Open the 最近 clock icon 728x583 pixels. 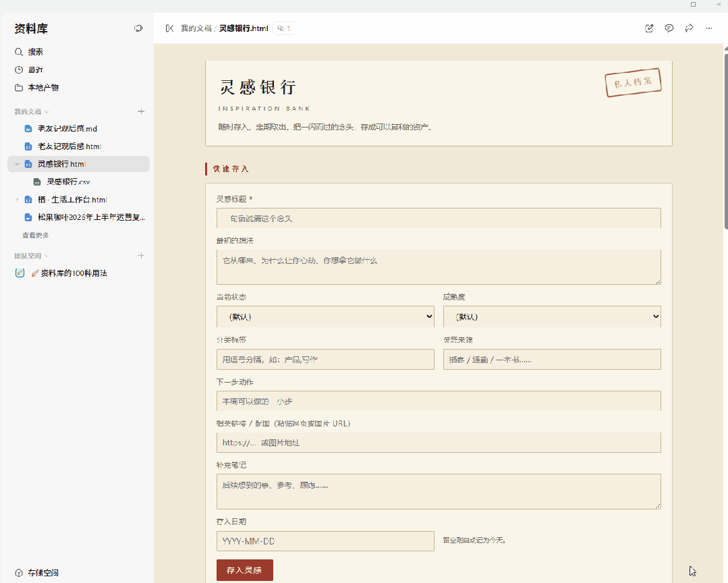[x=19, y=70]
